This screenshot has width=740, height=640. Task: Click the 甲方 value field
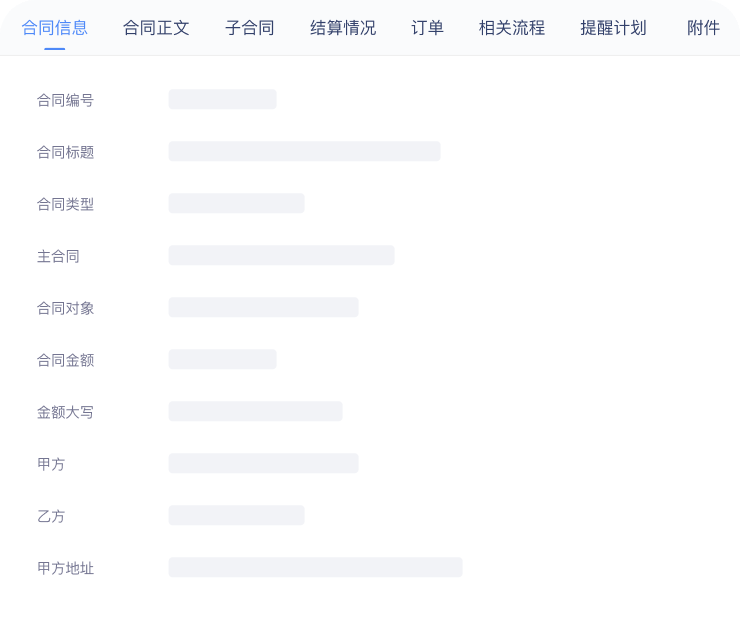coord(263,463)
